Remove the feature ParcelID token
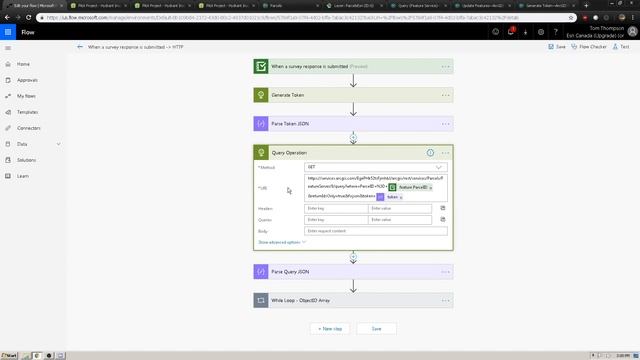This screenshot has width=640, height=360. pos(430,188)
